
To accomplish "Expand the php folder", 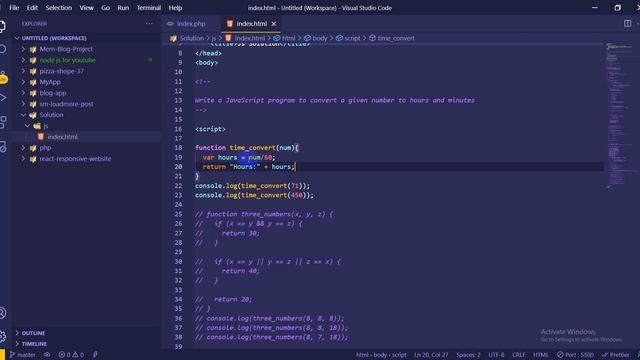I will (23, 148).
